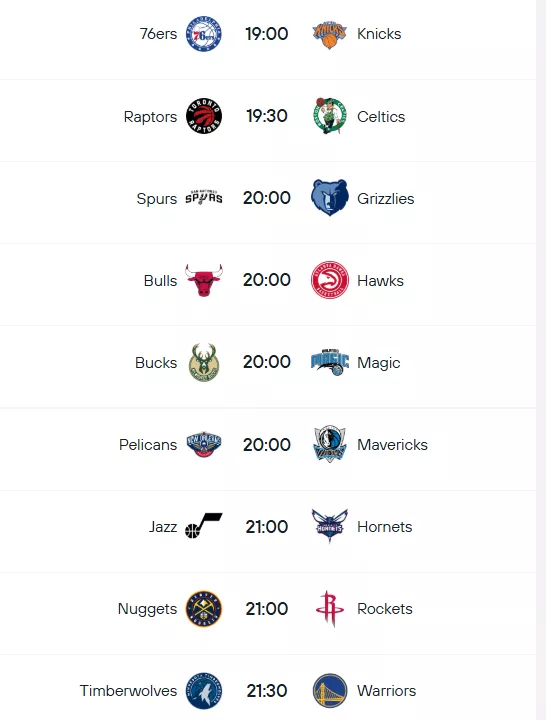Click the Bulls red bull logo

click(x=204, y=280)
